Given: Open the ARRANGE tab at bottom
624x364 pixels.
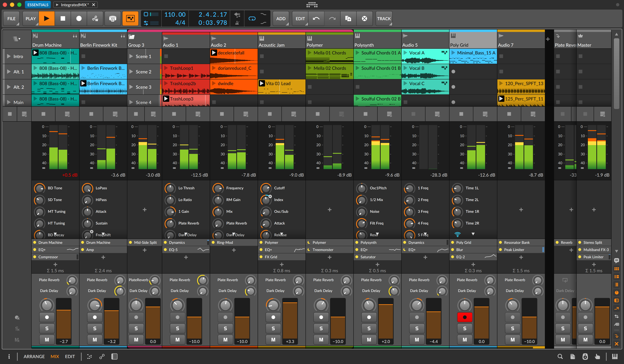Looking at the screenshot, I should 34,356.
